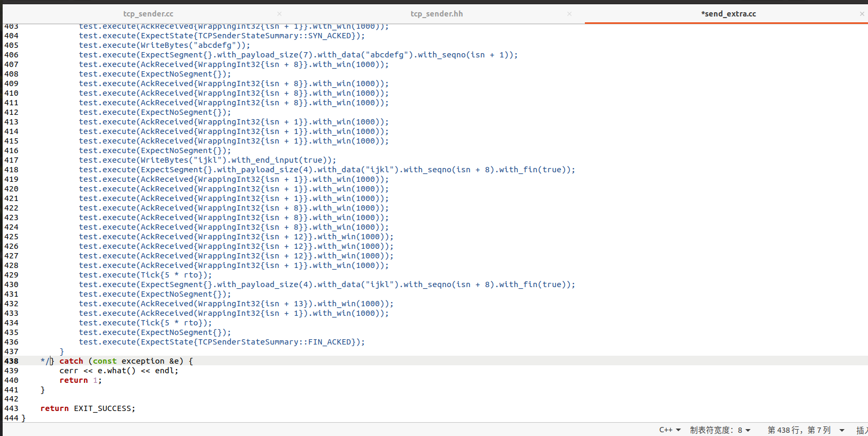
Task: Close the tcp_sender.cc tab
Action: (x=279, y=14)
